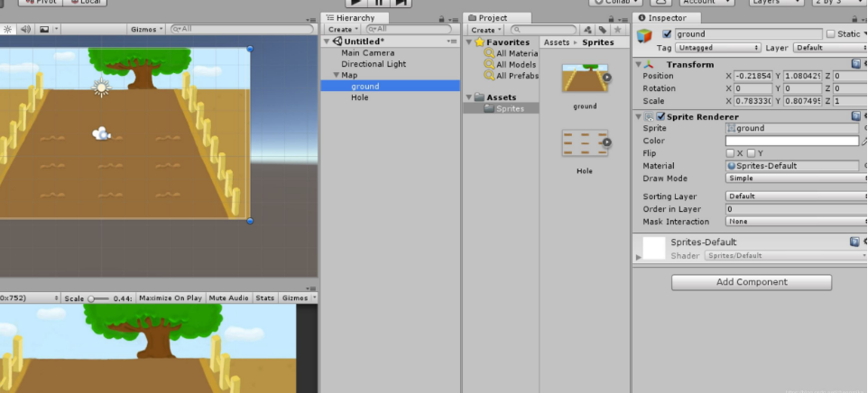Click the Project search field
The width and height of the screenshot is (868, 393).
543,30
